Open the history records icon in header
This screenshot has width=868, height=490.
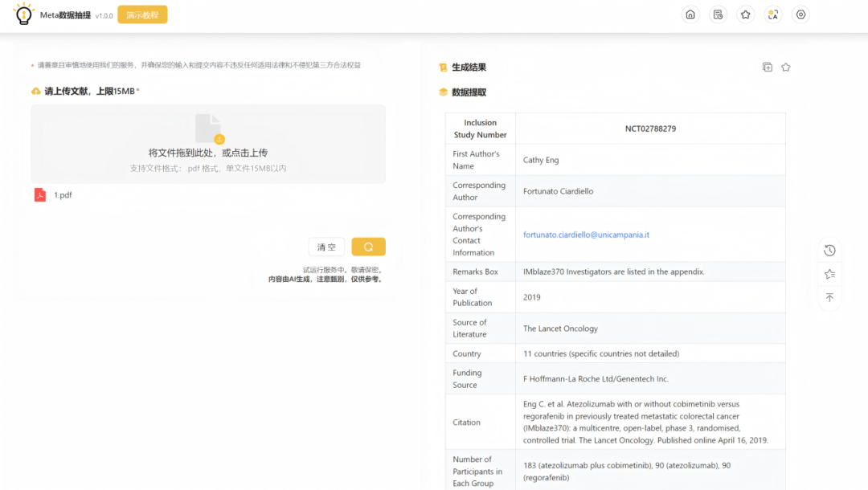719,14
